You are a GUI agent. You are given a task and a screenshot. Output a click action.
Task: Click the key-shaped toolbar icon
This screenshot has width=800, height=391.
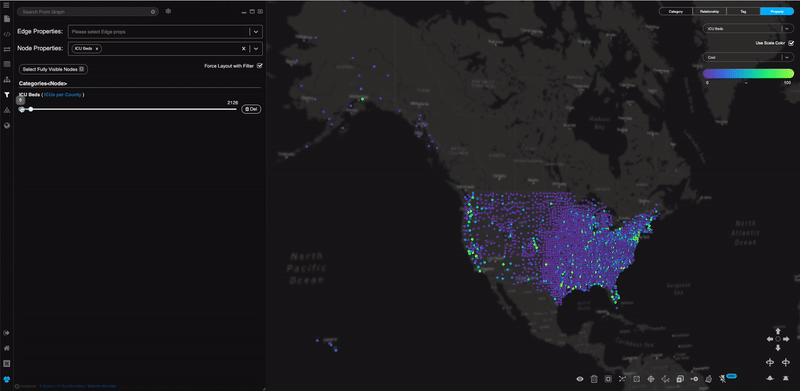click(x=694, y=379)
